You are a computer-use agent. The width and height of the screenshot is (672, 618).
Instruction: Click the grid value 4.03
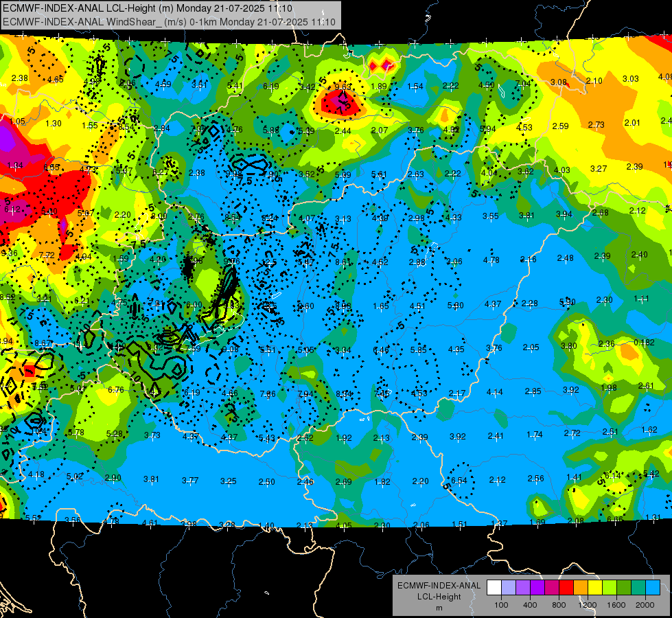(562, 170)
